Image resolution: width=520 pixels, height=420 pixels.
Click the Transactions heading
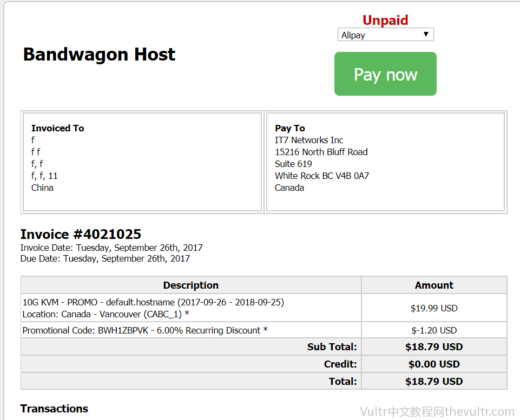(x=55, y=409)
